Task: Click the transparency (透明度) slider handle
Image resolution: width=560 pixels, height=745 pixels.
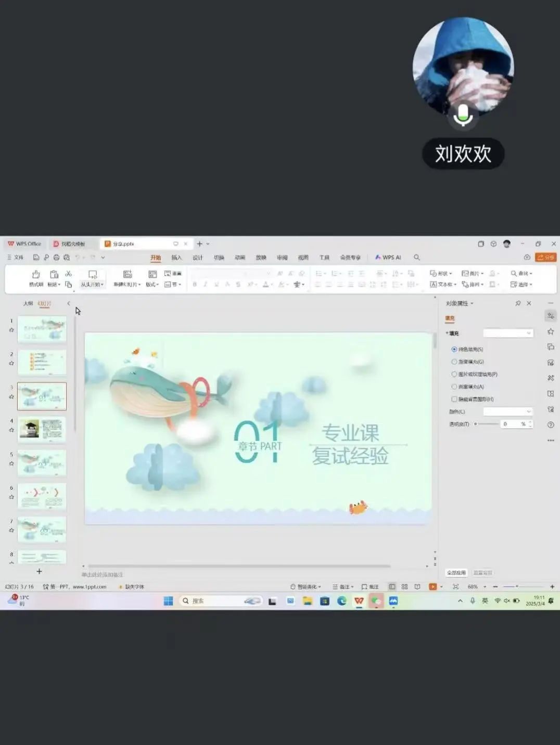Action: (476, 424)
